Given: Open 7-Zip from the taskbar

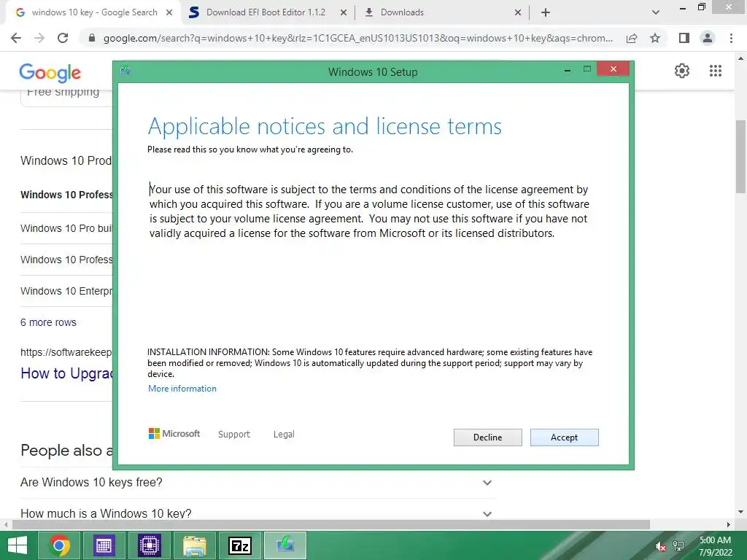Looking at the screenshot, I should tap(239, 545).
